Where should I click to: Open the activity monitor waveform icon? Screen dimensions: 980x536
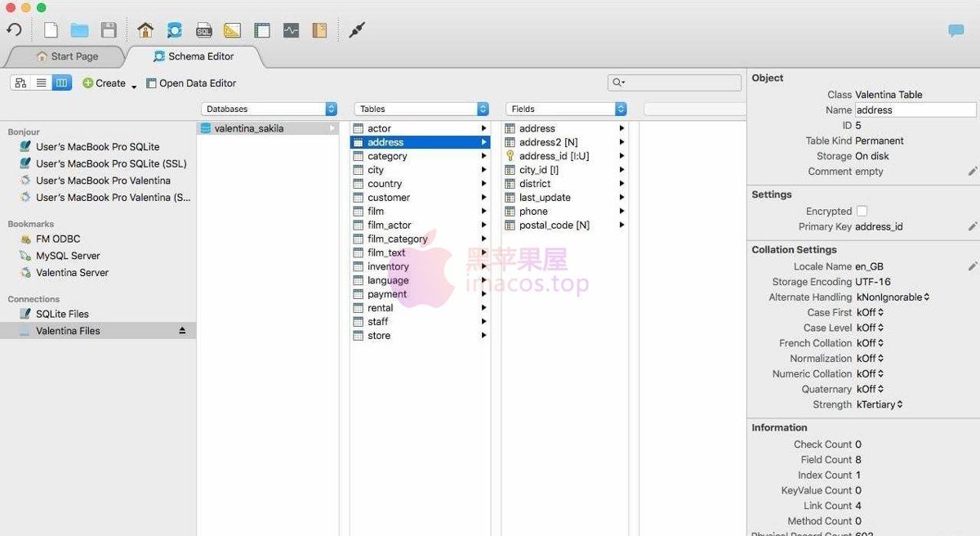click(x=292, y=30)
